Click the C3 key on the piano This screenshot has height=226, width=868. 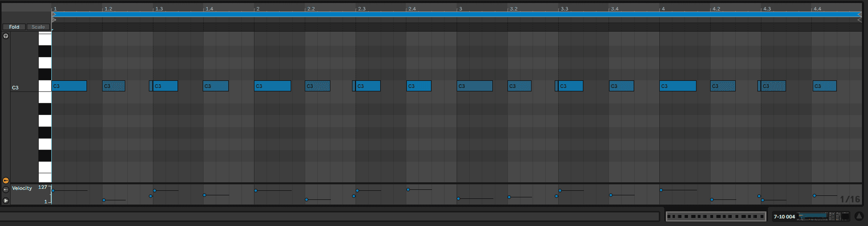coord(45,86)
